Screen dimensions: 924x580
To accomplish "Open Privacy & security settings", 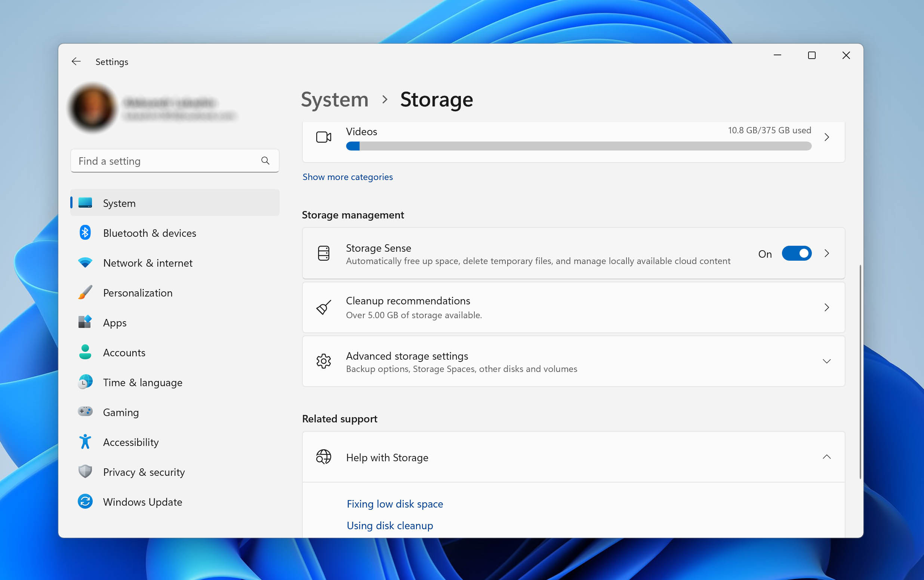I will coord(175,472).
